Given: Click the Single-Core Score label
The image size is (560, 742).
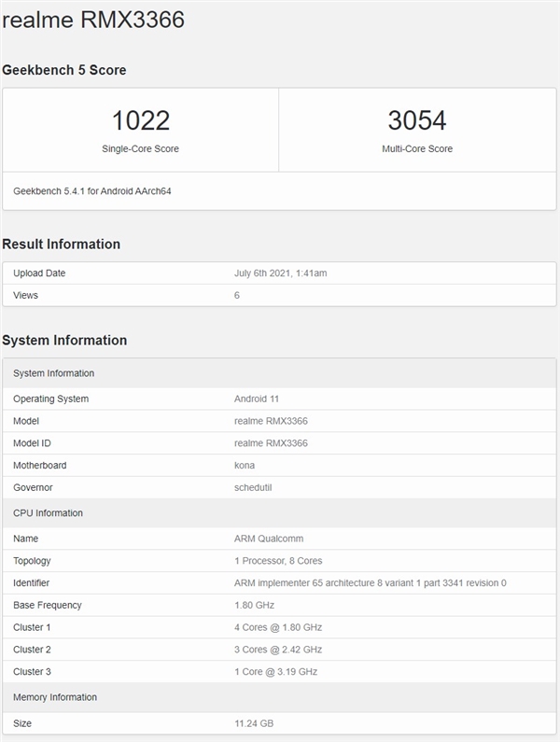Looking at the screenshot, I should pos(140,148).
